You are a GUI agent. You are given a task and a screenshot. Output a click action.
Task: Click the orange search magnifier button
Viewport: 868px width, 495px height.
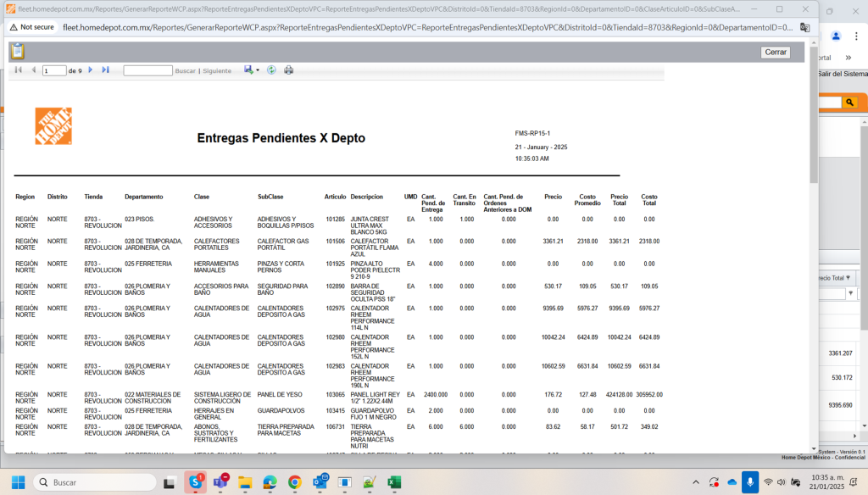[x=849, y=103]
